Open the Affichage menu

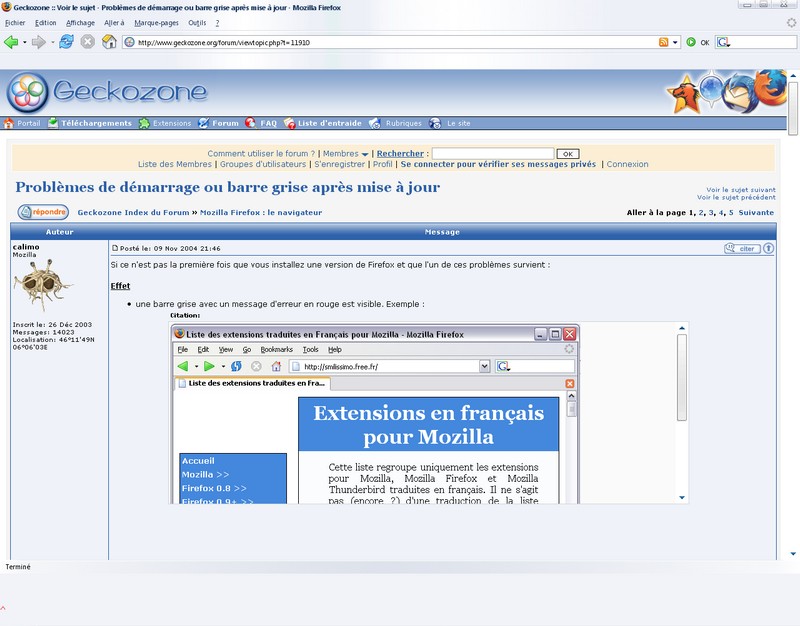80,23
